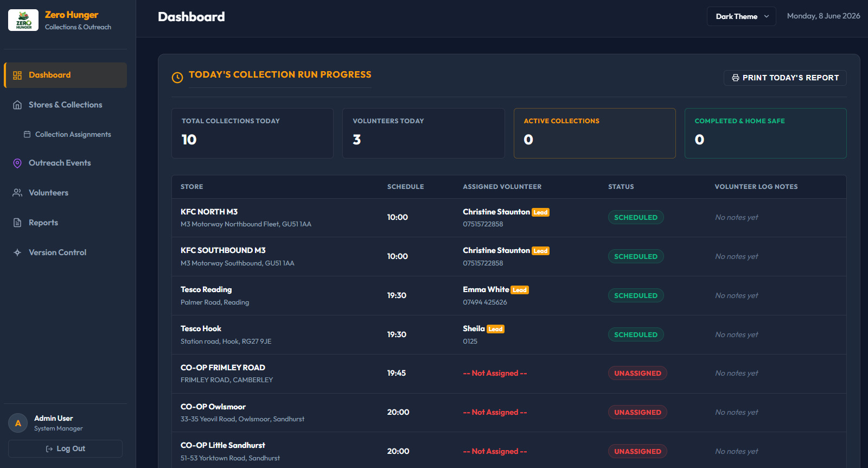The width and height of the screenshot is (868, 468).
Task: Select the Total Collections Today card
Action: pyautogui.click(x=252, y=133)
